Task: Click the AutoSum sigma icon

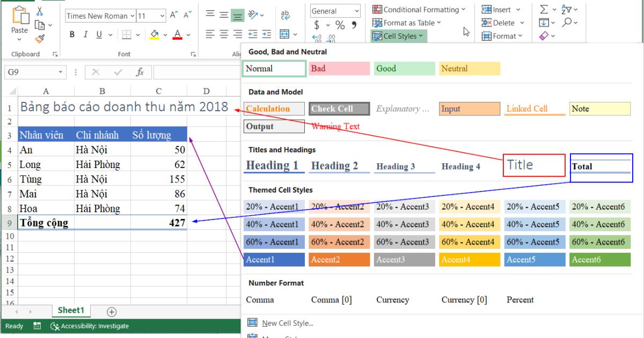Action: click(544, 8)
